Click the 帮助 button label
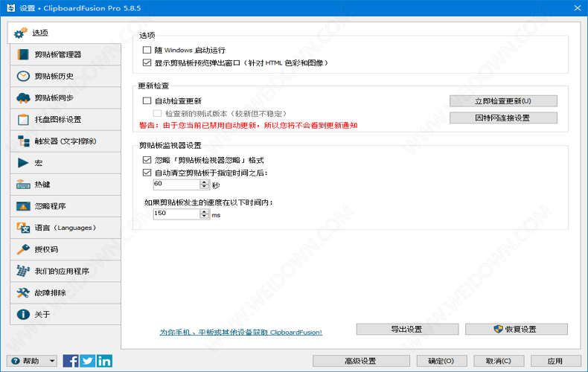Viewport: 588px width, 372px height. point(31,361)
